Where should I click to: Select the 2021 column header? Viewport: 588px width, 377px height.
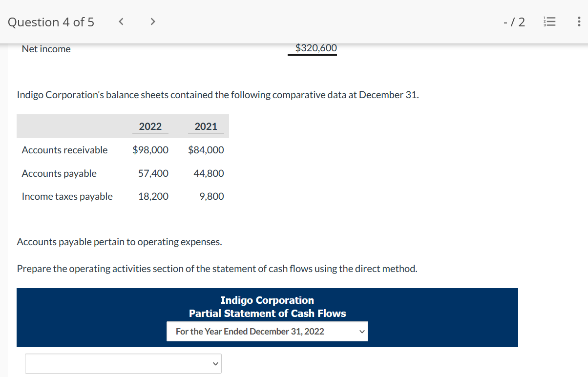(x=206, y=126)
